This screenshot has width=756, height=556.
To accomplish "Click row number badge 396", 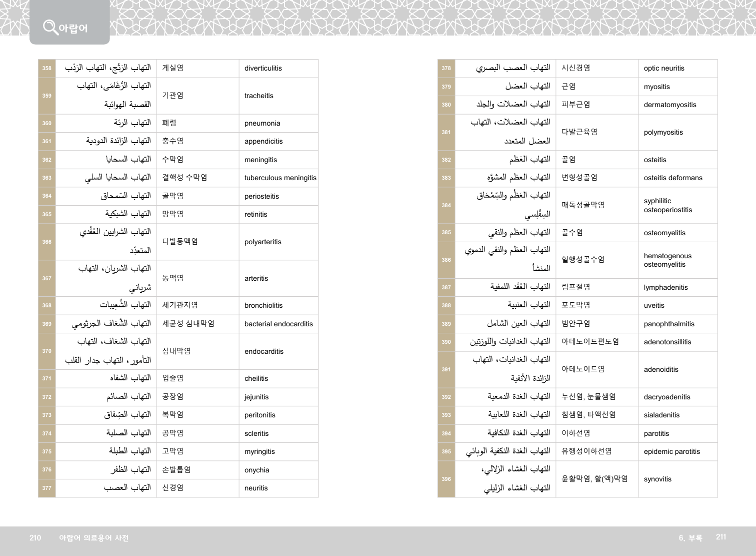I will (x=446, y=479).
